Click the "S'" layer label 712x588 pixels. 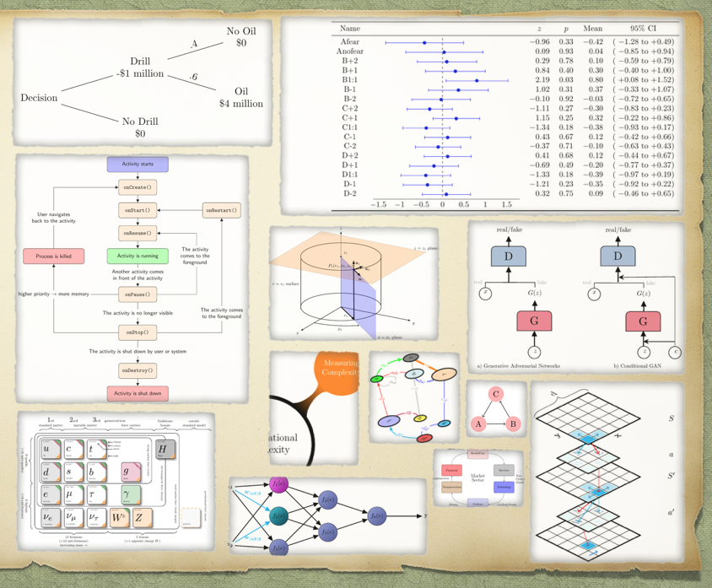click(672, 476)
